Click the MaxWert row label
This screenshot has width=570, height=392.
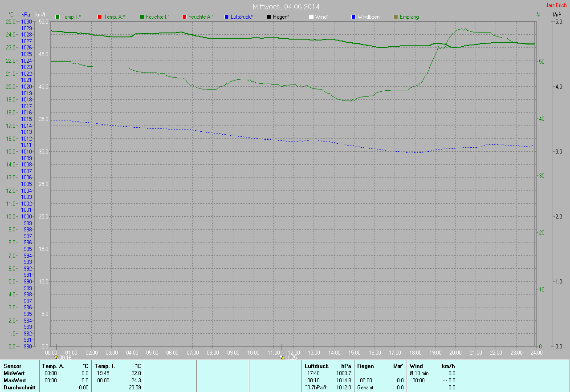(15, 380)
